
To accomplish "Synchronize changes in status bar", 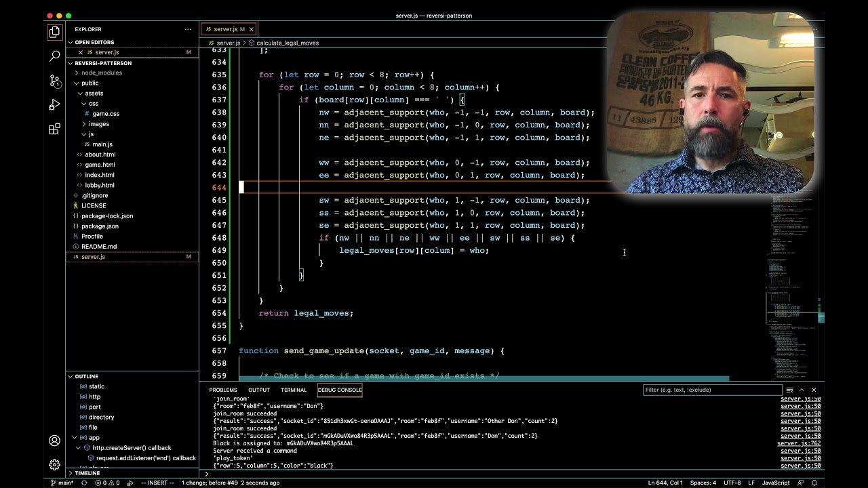I will coord(84,483).
